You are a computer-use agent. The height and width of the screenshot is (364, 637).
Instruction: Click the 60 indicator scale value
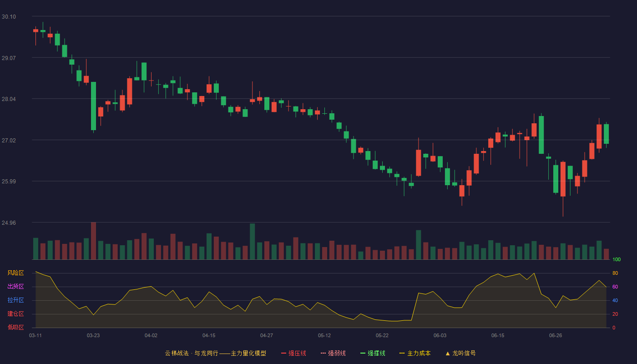(615, 287)
